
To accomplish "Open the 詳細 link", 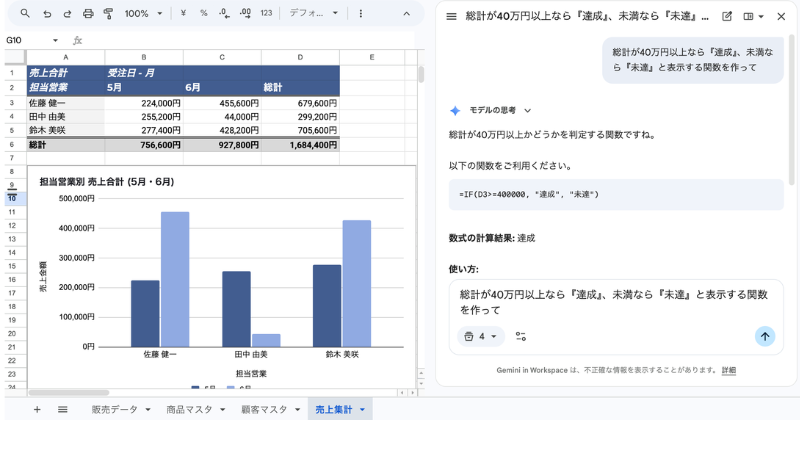I will pyautogui.click(x=729, y=370).
